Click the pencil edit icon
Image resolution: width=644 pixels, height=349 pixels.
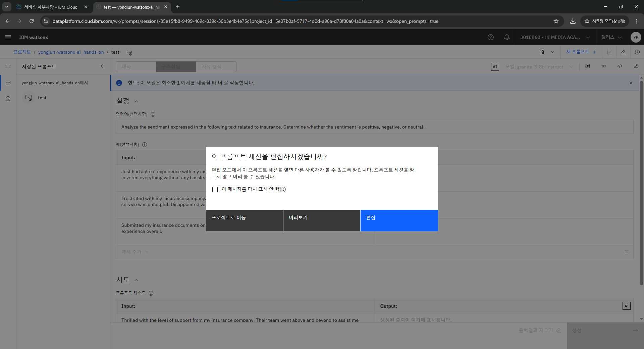pyautogui.click(x=624, y=52)
